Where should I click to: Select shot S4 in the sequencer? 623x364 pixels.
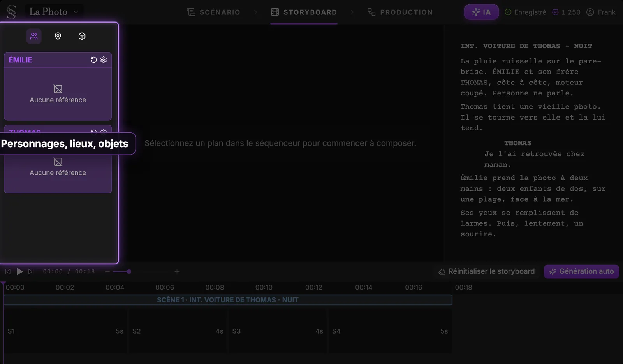coord(390,331)
